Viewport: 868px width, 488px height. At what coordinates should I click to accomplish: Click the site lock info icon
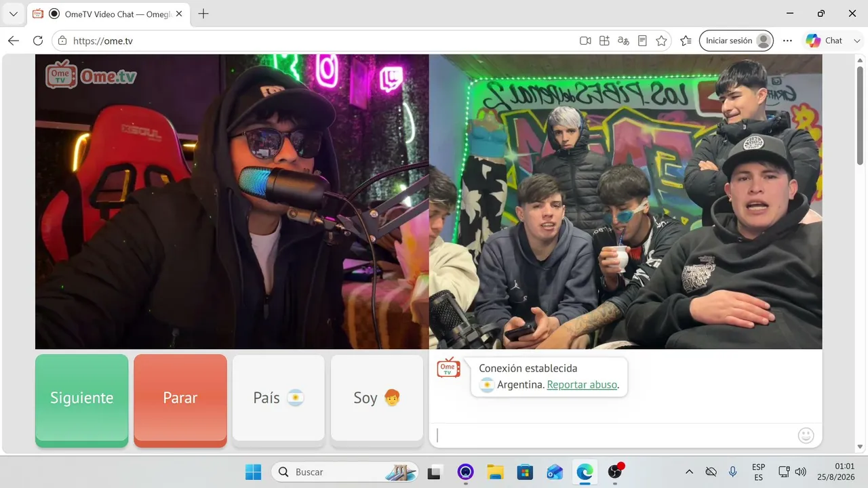coord(62,41)
